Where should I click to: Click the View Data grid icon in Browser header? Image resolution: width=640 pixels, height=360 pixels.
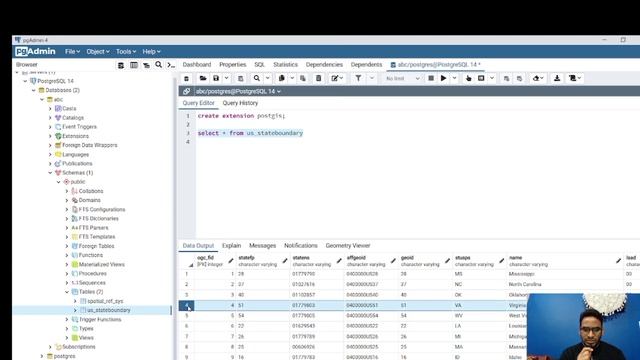click(133, 65)
